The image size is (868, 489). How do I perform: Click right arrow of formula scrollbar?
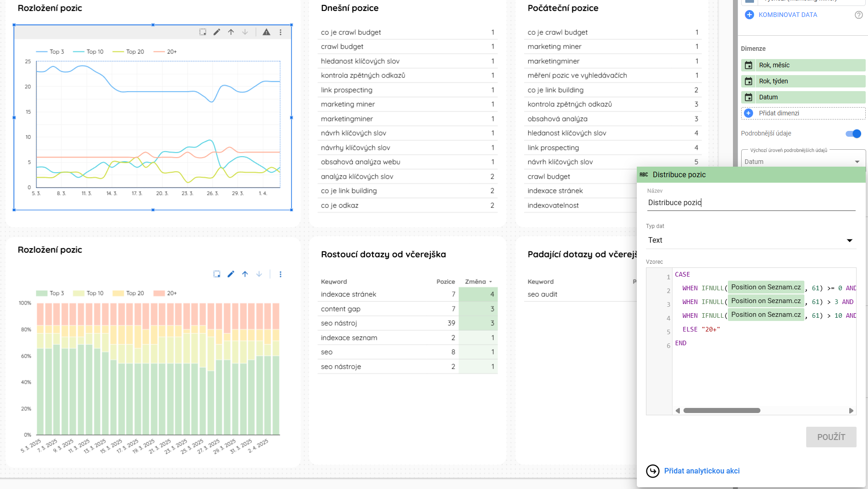point(851,411)
